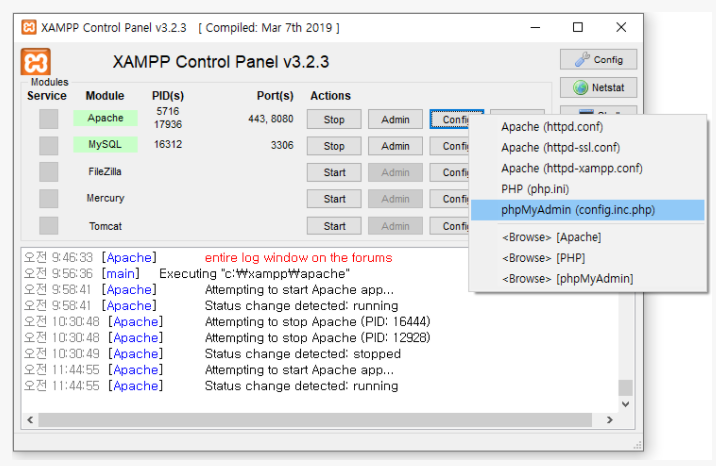Start the FileZilla module
This screenshot has width=716, height=466.
tap(334, 173)
